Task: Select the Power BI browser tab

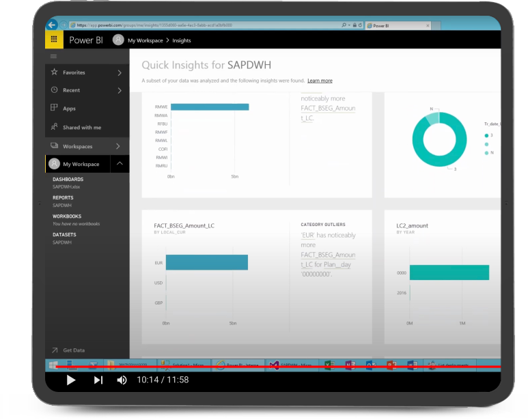Action: point(398,25)
